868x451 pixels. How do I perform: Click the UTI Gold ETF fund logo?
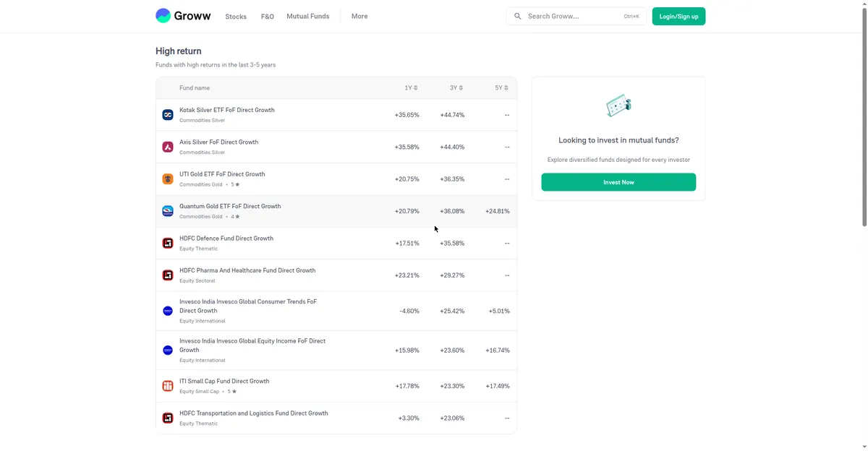coord(168,179)
